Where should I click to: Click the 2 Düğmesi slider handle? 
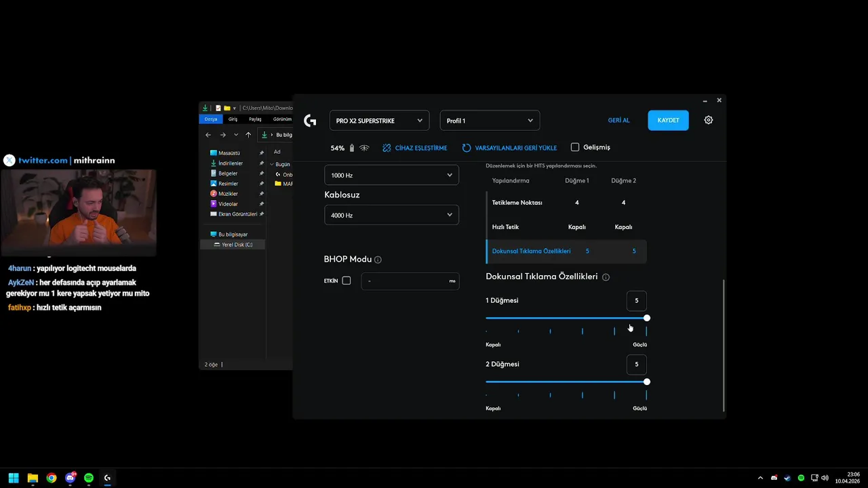647,382
